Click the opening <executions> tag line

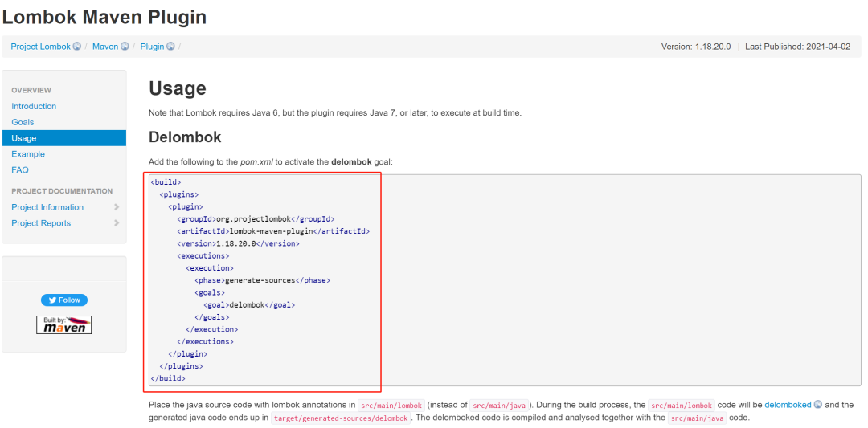[x=203, y=256]
